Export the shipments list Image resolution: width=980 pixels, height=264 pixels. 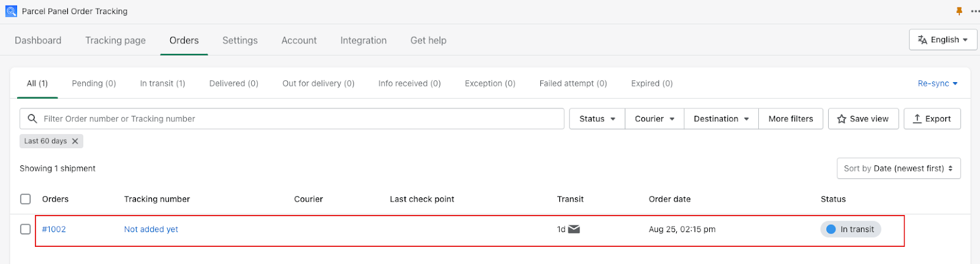(x=932, y=119)
